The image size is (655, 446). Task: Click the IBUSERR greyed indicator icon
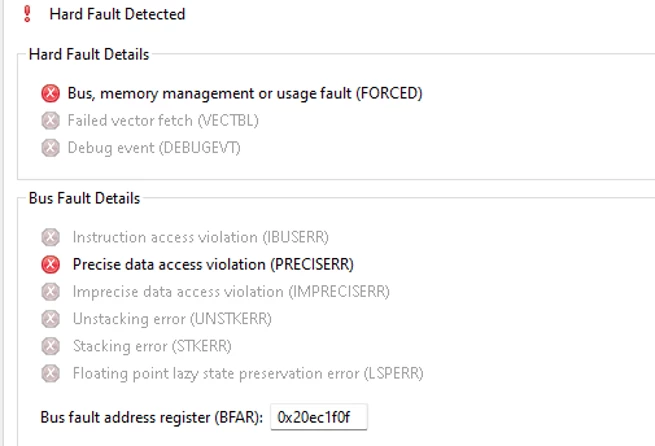pos(51,237)
